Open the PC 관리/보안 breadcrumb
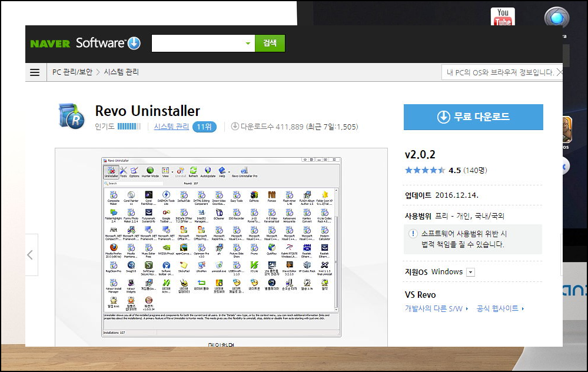The image size is (588, 372). [72, 72]
